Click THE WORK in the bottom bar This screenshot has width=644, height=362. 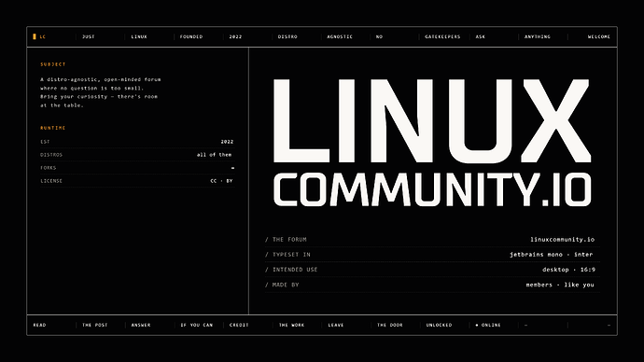point(291,325)
